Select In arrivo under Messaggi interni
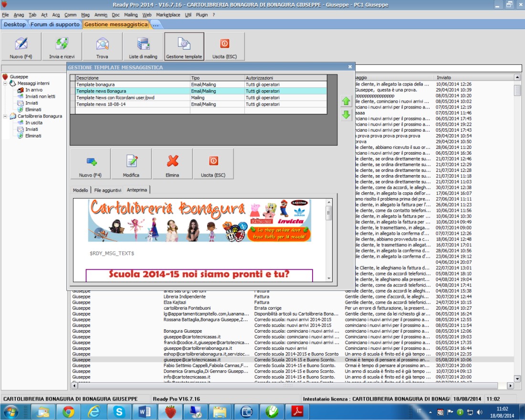525x420 pixels. coord(34,90)
